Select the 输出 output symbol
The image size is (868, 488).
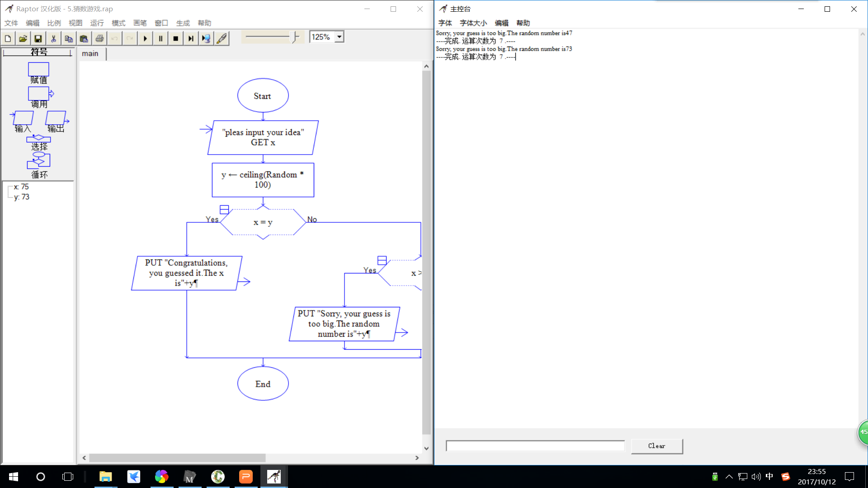coord(57,122)
